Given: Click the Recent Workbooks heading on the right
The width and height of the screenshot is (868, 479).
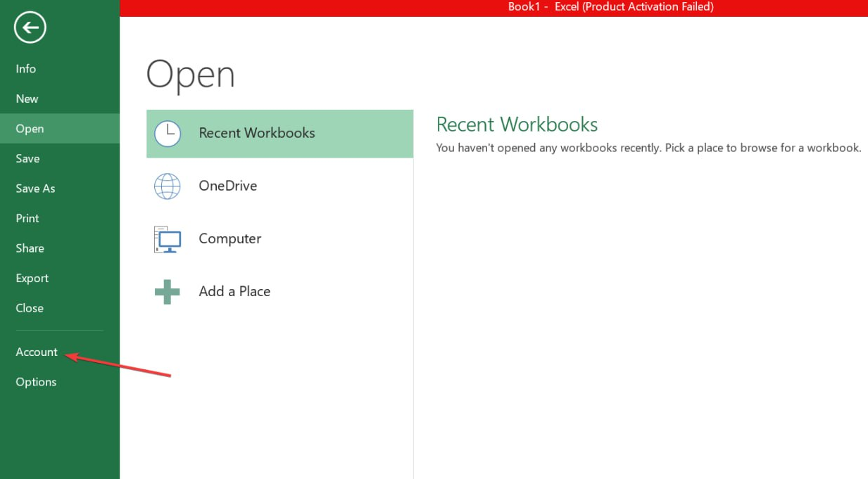Looking at the screenshot, I should (x=517, y=124).
